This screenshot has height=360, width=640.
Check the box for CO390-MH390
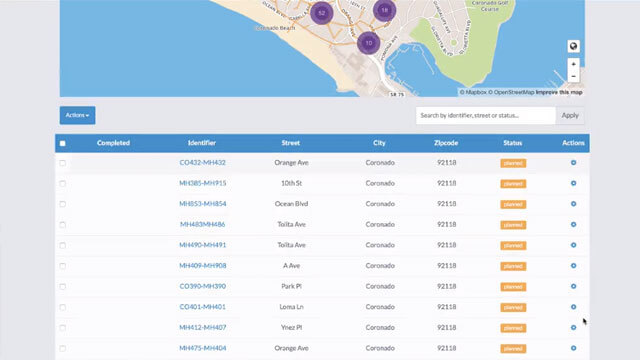[x=62, y=287]
